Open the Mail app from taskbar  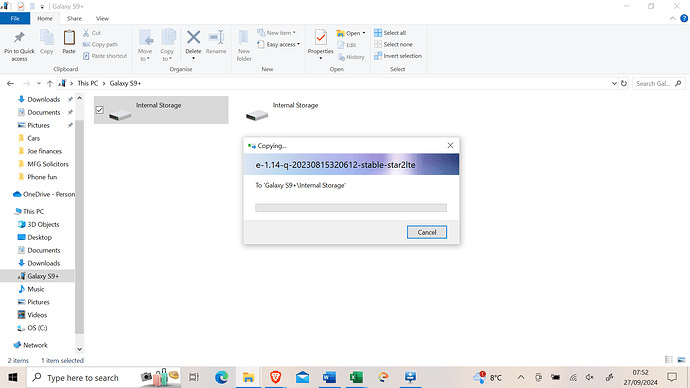(x=302, y=377)
